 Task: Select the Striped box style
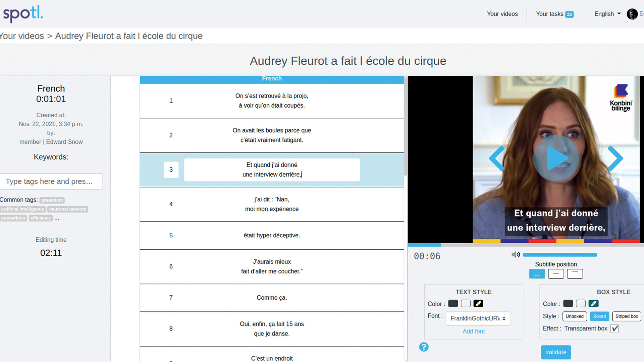click(x=626, y=316)
